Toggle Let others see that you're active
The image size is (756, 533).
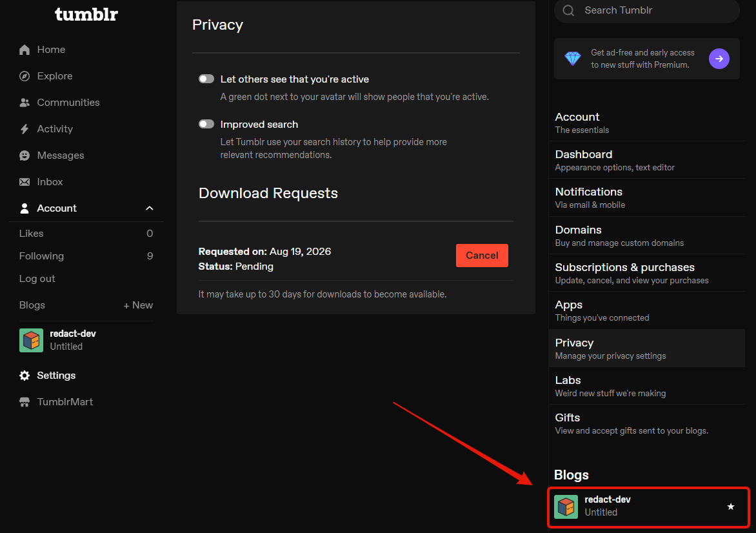click(206, 79)
